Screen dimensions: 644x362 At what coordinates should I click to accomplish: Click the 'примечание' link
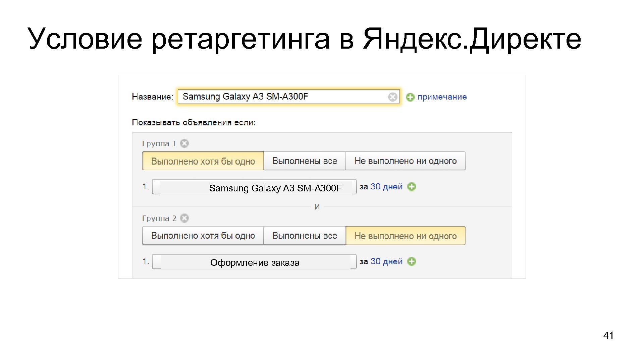click(x=442, y=97)
